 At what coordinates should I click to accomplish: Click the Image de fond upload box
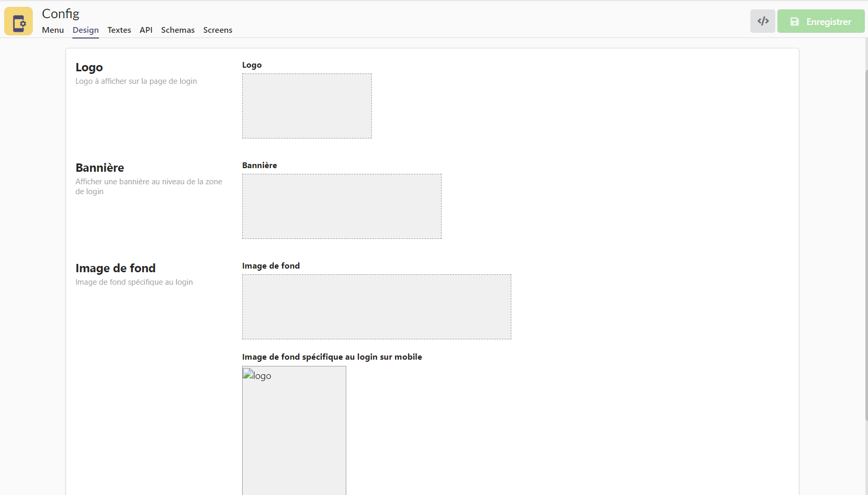point(376,307)
